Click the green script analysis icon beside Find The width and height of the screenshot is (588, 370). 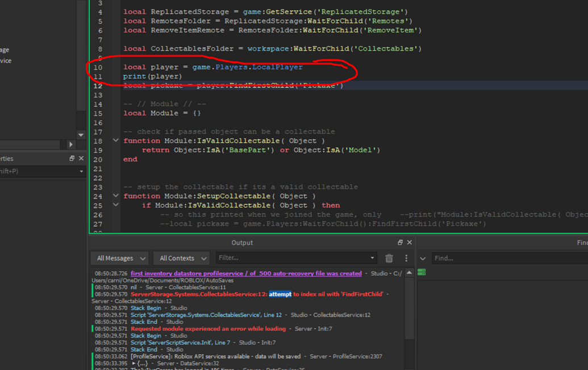point(422,272)
